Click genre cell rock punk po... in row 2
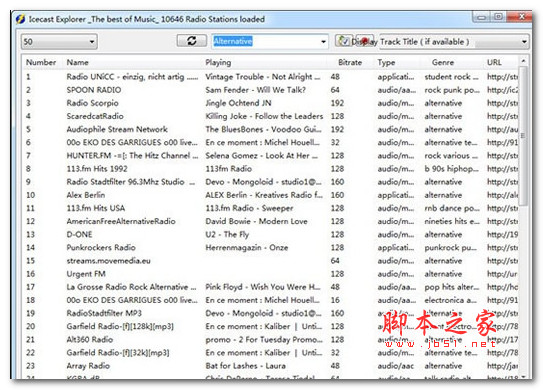Screen dimensions: 543x390 point(452,90)
